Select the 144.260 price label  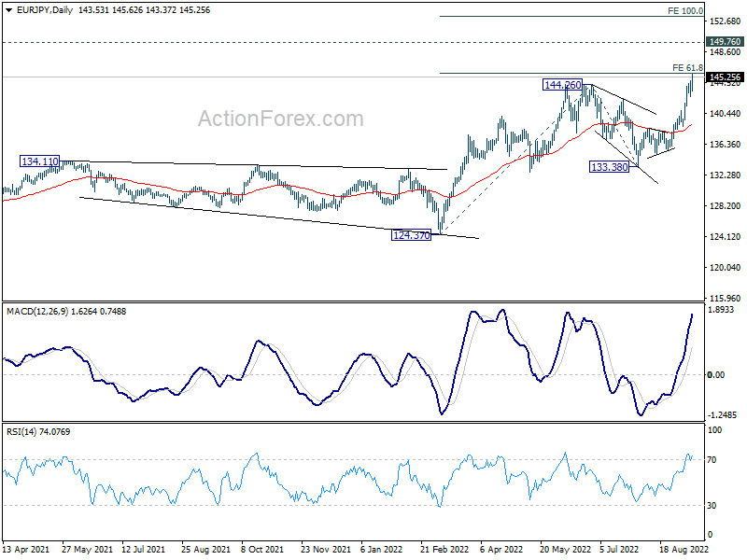[563, 85]
